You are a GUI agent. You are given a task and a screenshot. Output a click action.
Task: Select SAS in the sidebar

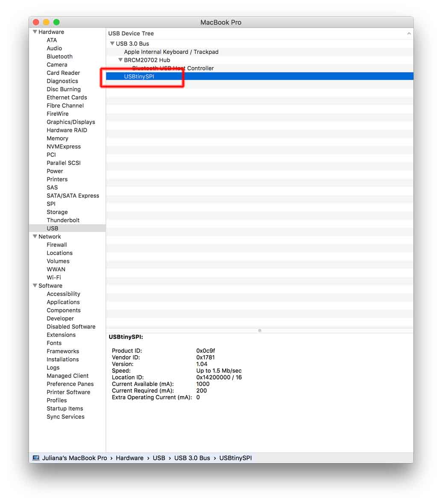[x=52, y=187]
